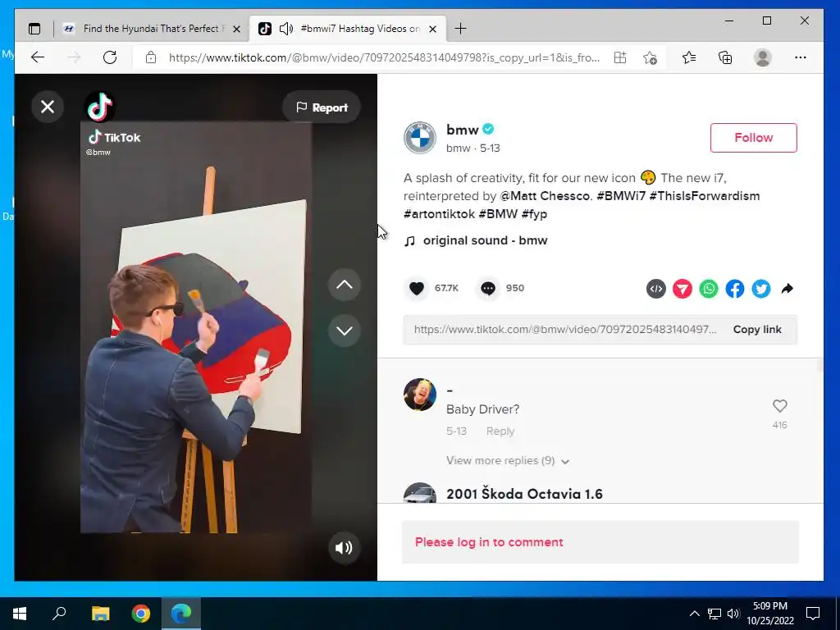Expand View more replies (9)
This screenshot has height=630, width=840.
coord(507,461)
